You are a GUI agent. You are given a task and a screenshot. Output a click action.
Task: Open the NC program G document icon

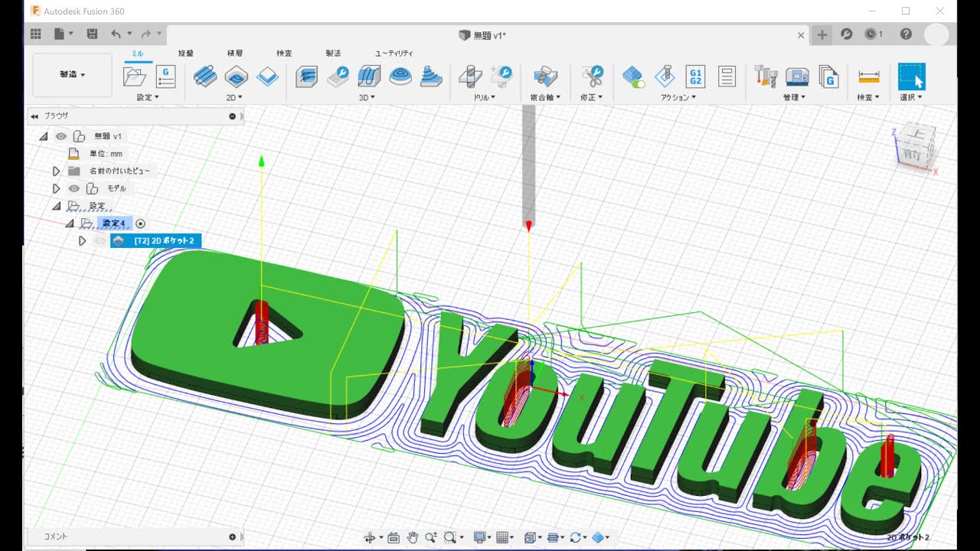tap(165, 77)
